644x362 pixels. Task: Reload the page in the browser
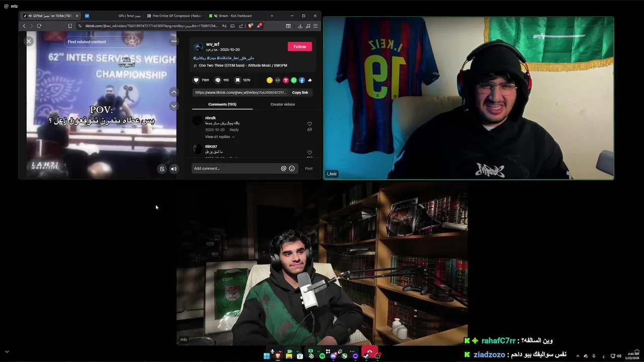(x=39, y=26)
